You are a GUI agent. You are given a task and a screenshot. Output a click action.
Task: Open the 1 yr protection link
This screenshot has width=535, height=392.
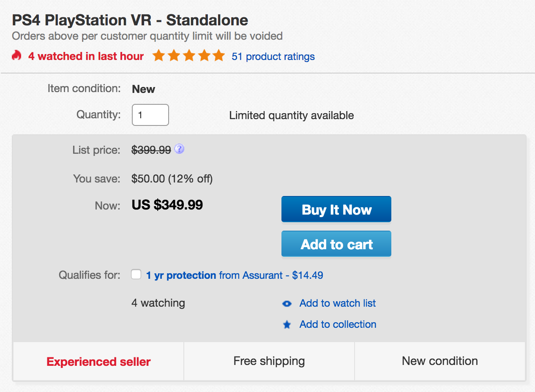tap(181, 275)
